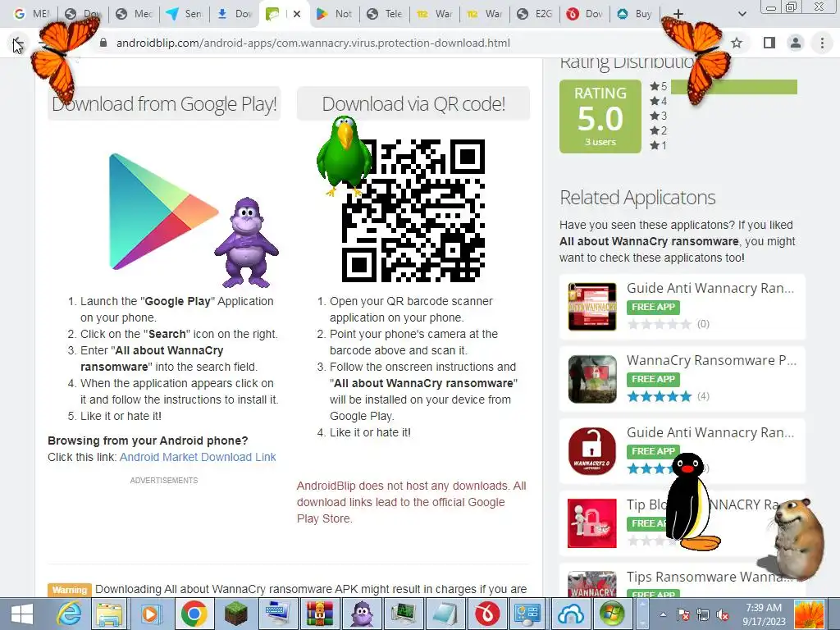
Task: Switch to the 'Dov' tab with download-arrow icon
Action: tap(235, 14)
